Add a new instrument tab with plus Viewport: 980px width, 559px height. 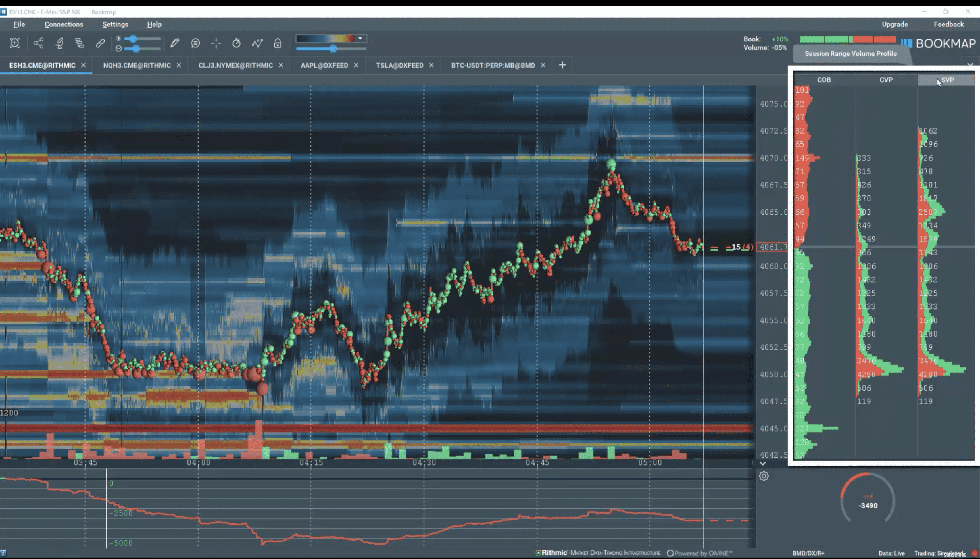[562, 65]
